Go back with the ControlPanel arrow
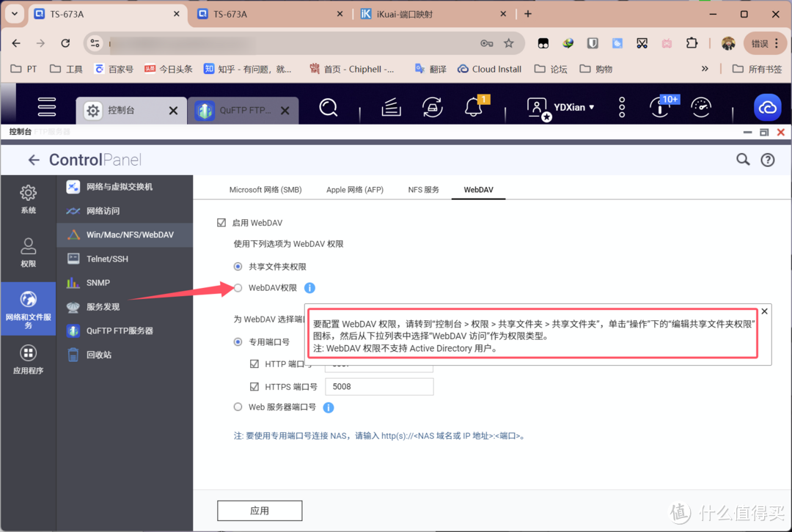The image size is (792, 532). (34, 160)
